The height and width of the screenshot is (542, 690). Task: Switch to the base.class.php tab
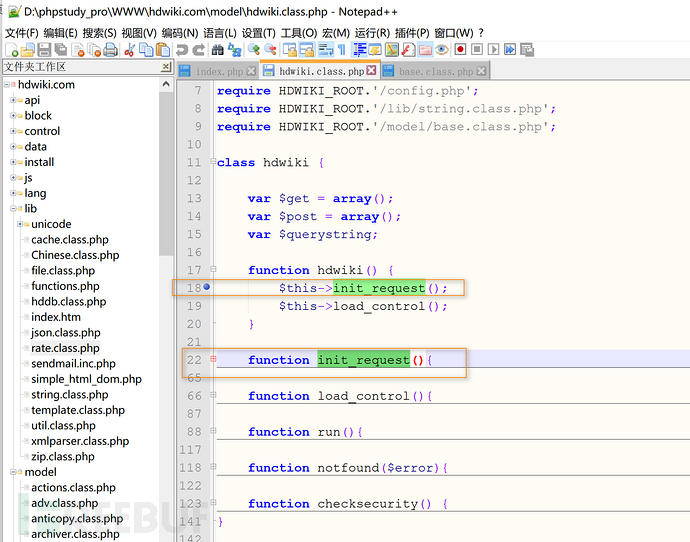click(436, 71)
